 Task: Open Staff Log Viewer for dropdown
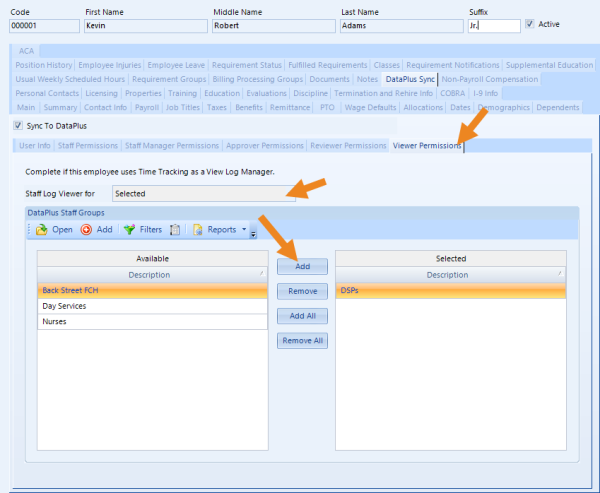(204, 193)
